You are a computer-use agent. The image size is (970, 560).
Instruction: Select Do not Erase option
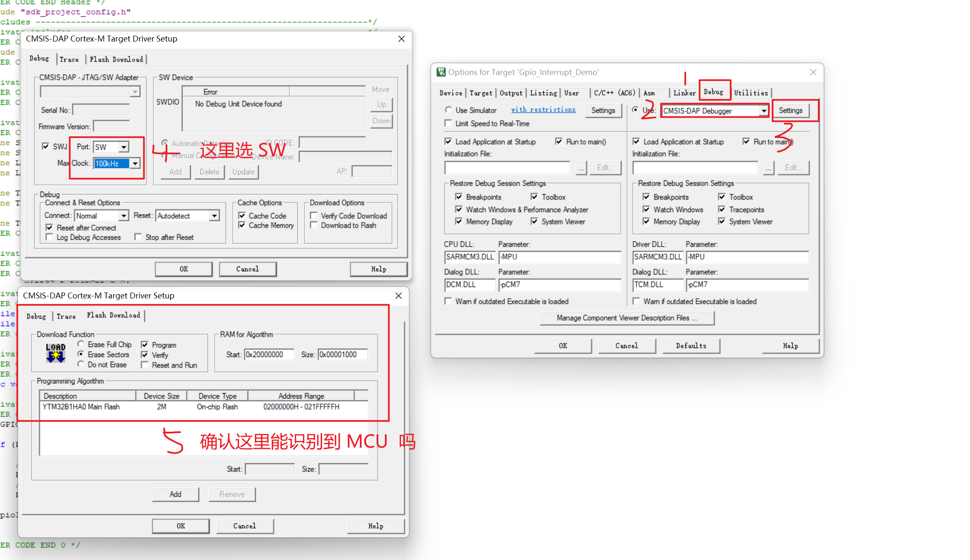81,364
